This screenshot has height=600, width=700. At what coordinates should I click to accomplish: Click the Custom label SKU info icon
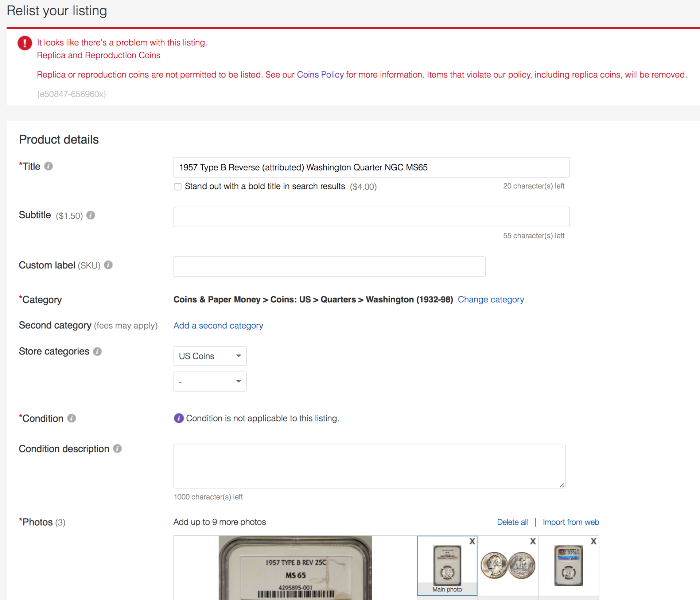click(108, 265)
